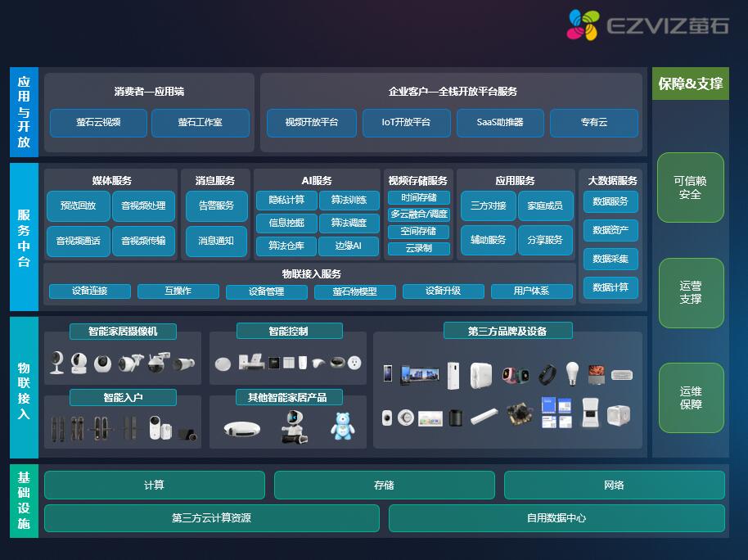This screenshot has width=748, height=560.
Task: Click the 存储 infrastructure bar
Action: pyautogui.click(x=385, y=485)
